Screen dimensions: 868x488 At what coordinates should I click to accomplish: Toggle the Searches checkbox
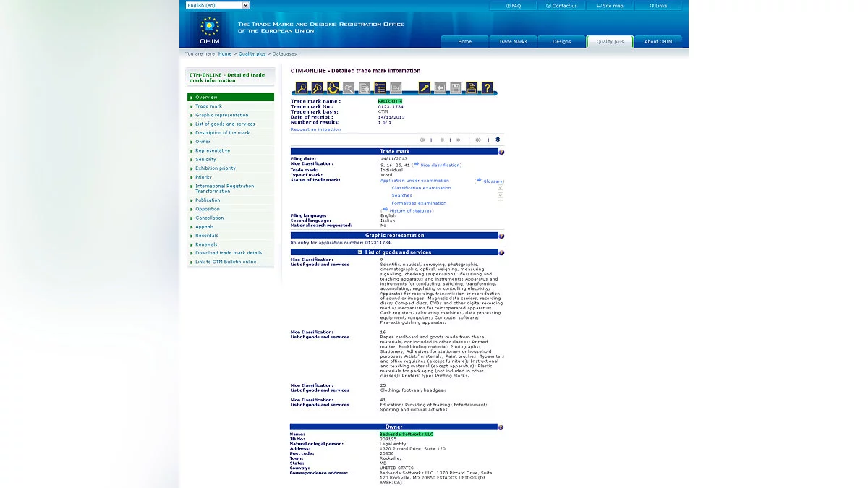pos(501,195)
